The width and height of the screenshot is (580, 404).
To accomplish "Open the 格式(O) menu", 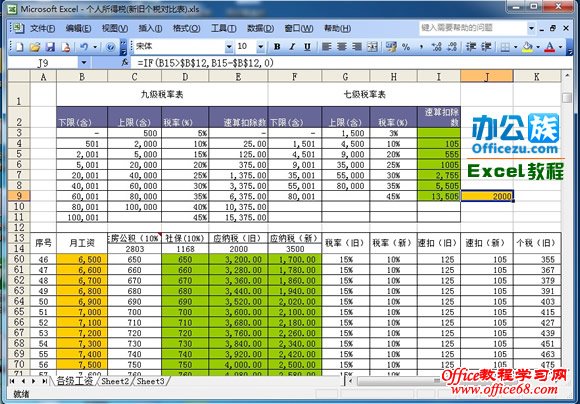I will coord(186,28).
